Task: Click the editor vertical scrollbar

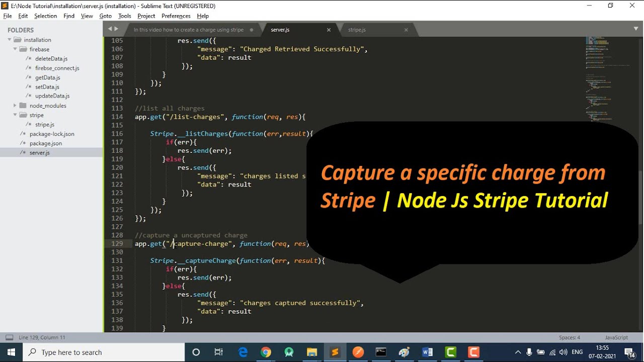Action: tap(640, 198)
